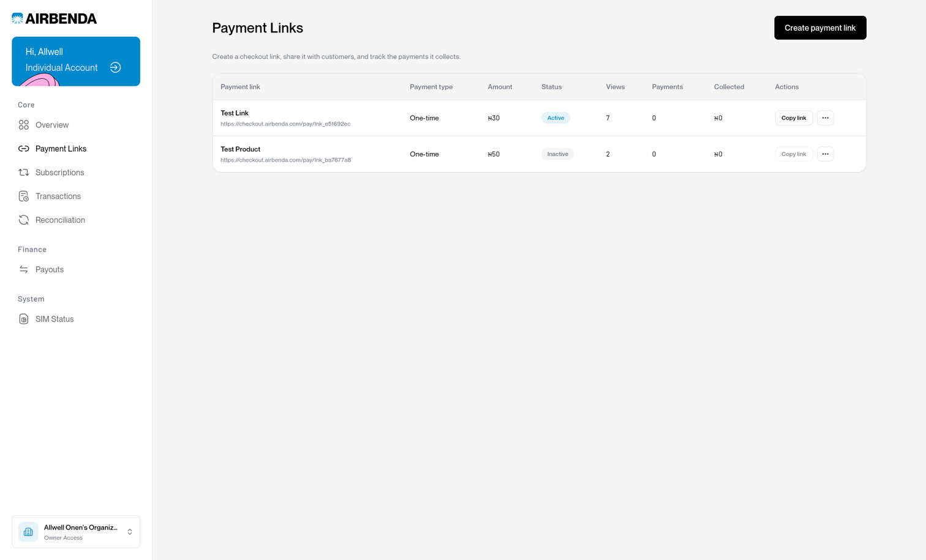Click the Views column header
This screenshot has height=560, width=926.
click(x=615, y=87)
